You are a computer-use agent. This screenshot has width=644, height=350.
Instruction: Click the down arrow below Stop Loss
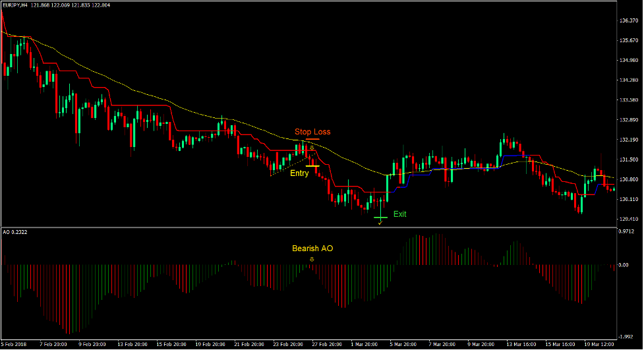(312, 148)
